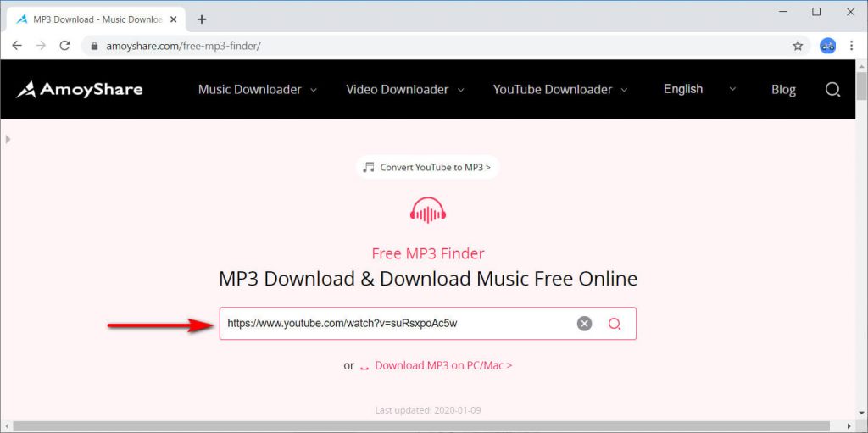Reload the page
This screenshot has height=433, width=868.
64,46
